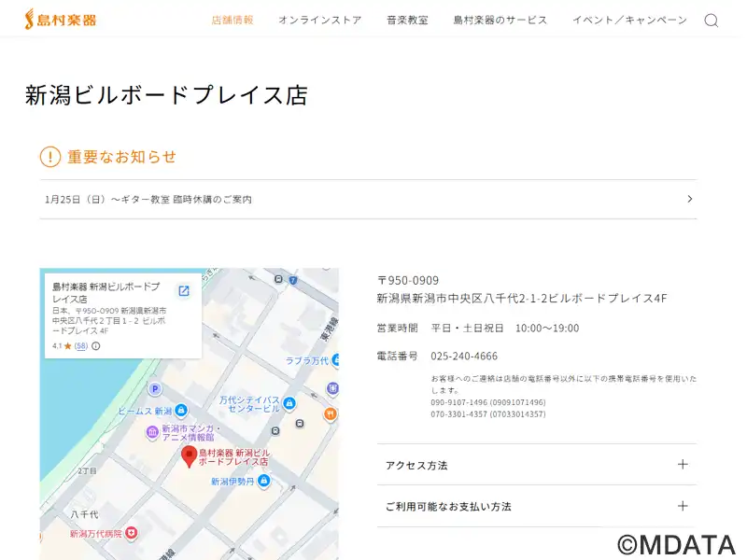Click the orange exclamation 重要なお知らせ icon
The height and width of the screenshot is (560, 747).
click(x=50, y=157)
